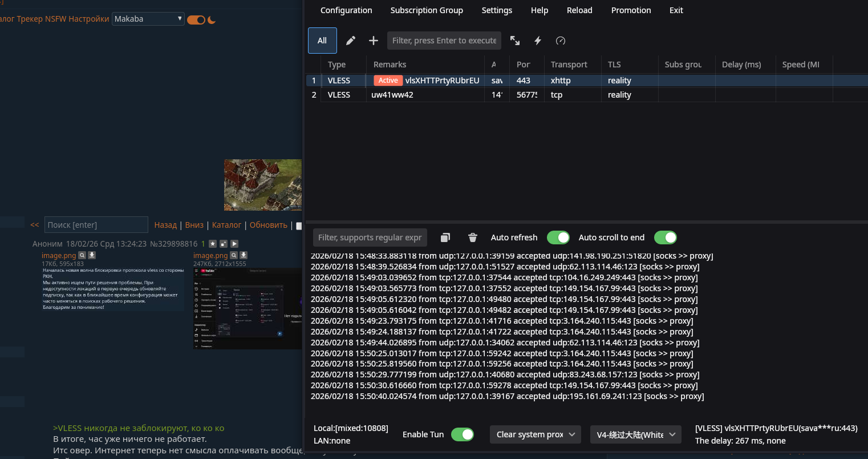Viewport: 868px width, 459px height.
Task: Copy log contents using the copy icon
Action: pyautogui.click(x=445, y=237)
